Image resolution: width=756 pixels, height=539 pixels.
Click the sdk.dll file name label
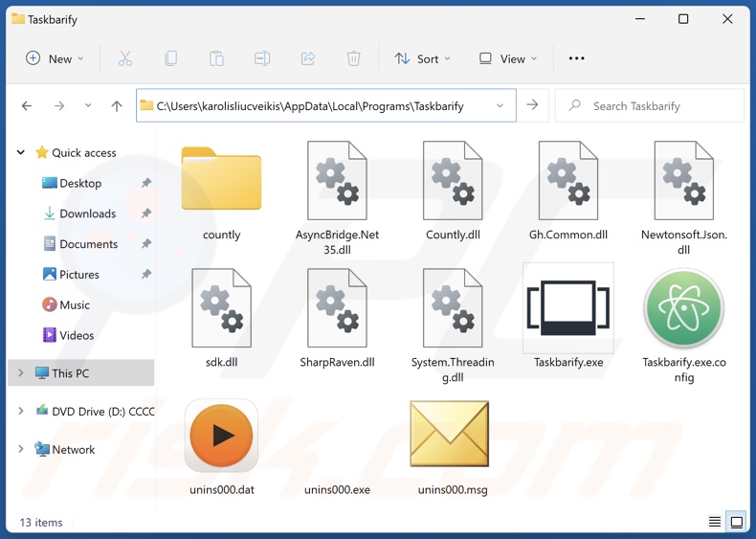tap(221, 362)
